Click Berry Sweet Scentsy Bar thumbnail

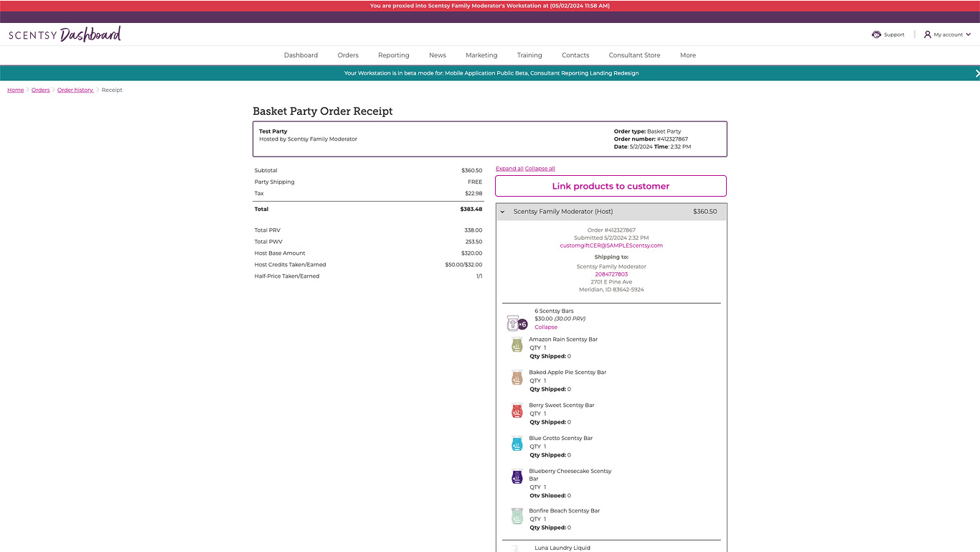[517, 411]
